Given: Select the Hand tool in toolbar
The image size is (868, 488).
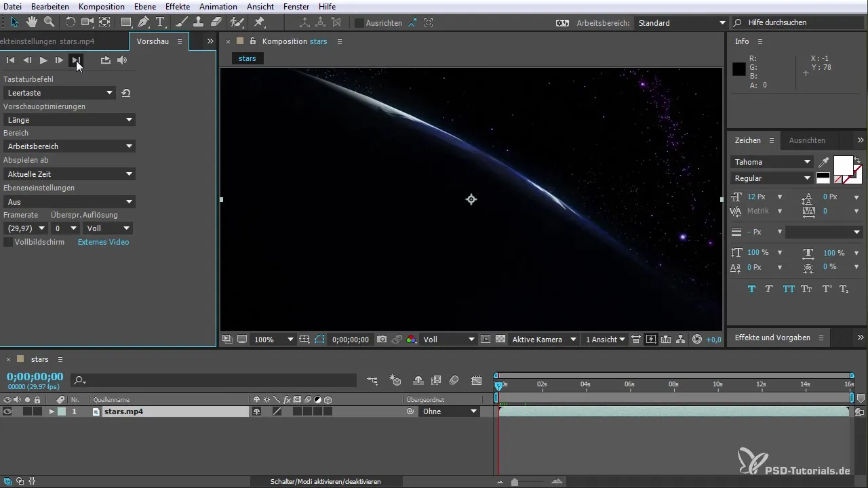Looking at the screenshot, I should pyautogui.click(x=31, y=22).
